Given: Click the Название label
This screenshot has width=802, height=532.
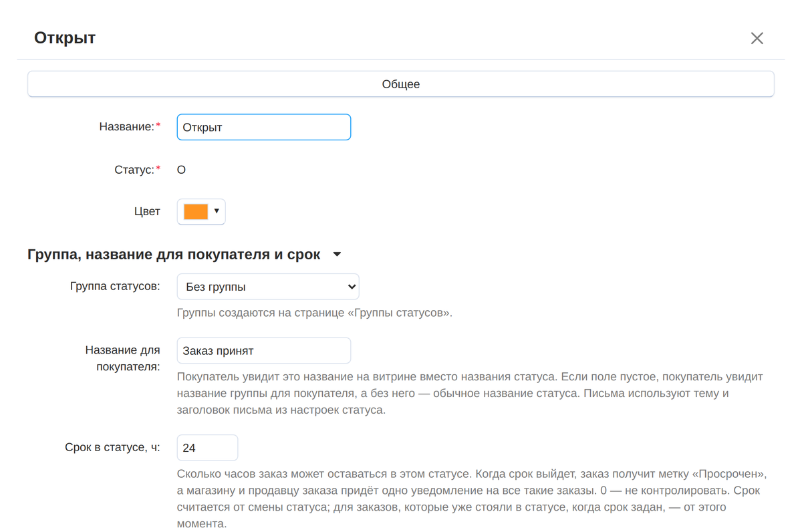Looking at the screenshot, I should 130,126.
